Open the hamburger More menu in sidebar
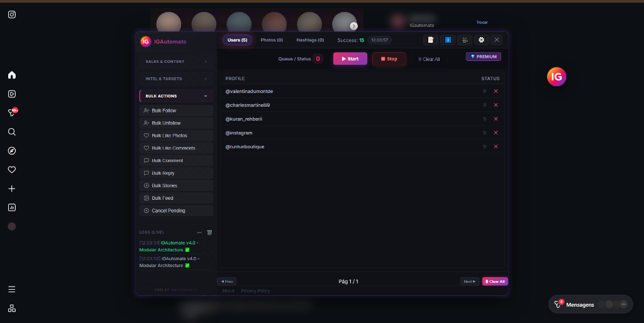Screen dimensions: 644x323 point(12,289)
